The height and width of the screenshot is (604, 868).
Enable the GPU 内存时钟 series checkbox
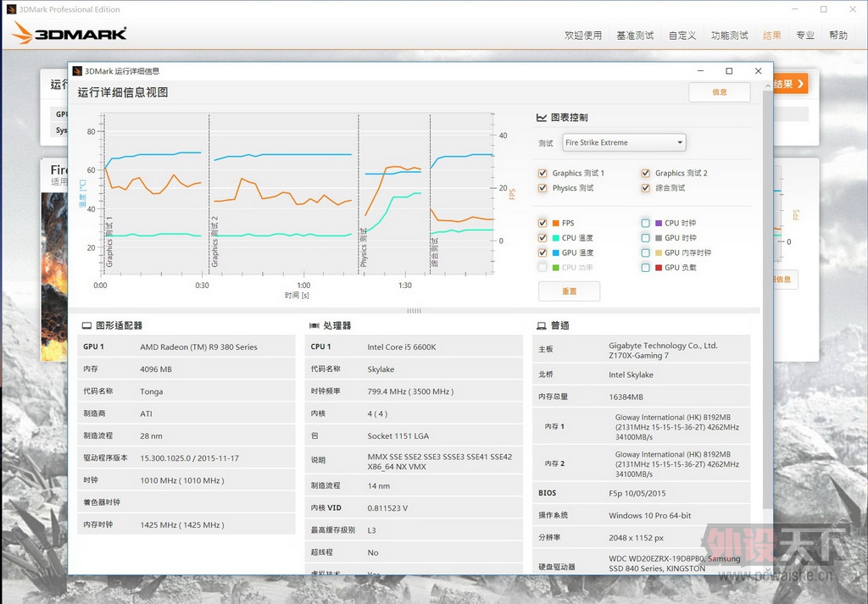tap(645, 252)
